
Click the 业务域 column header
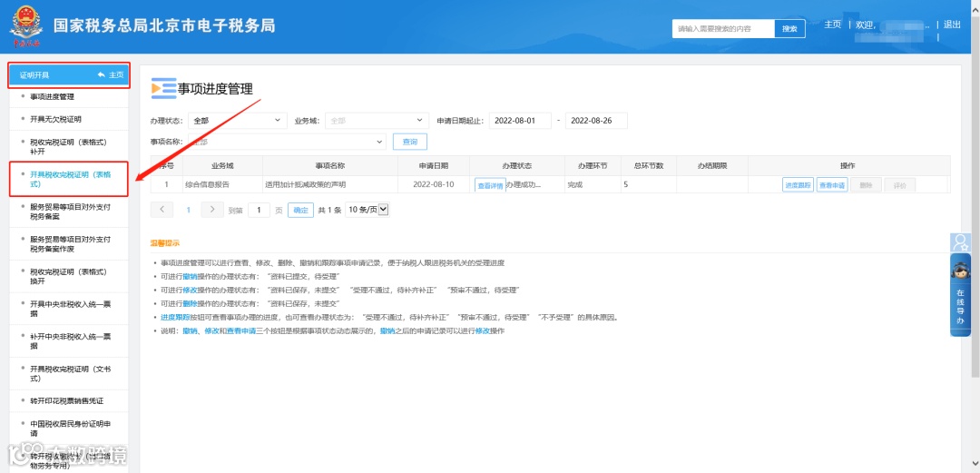tap(222, 166)
